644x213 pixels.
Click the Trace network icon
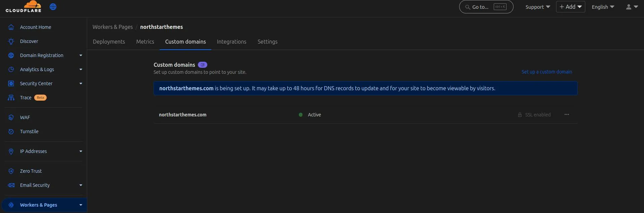[x=11, y=98]
